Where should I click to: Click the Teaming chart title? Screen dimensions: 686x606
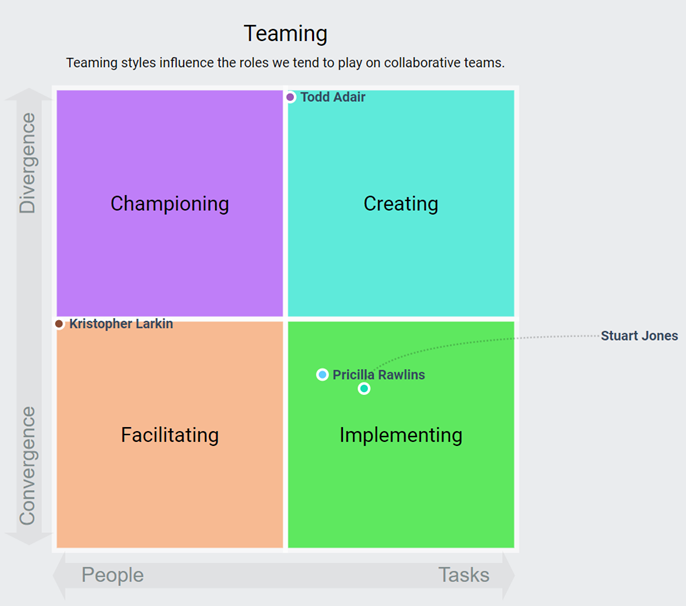coord(286,34)
